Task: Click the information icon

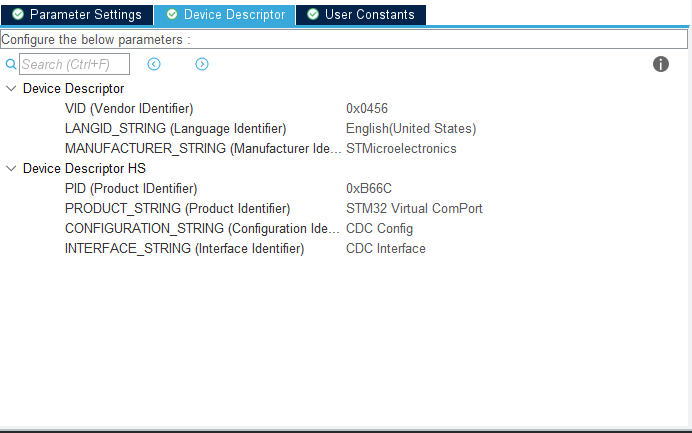Action: click(x=661, y=64)
